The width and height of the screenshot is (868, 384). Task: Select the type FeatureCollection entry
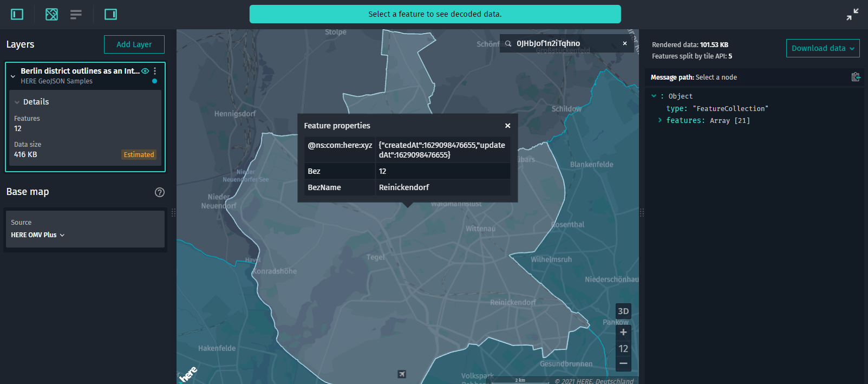(717, 108)
